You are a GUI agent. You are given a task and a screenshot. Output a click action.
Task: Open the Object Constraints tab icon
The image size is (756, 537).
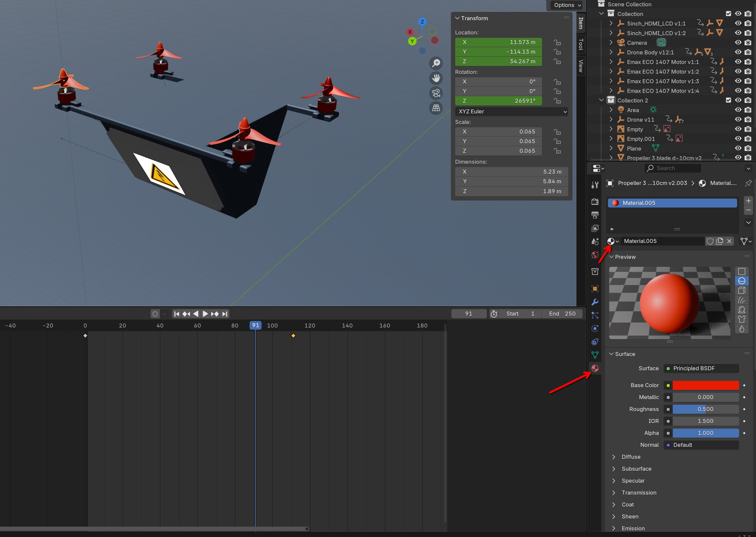click(x=595, y=341)
